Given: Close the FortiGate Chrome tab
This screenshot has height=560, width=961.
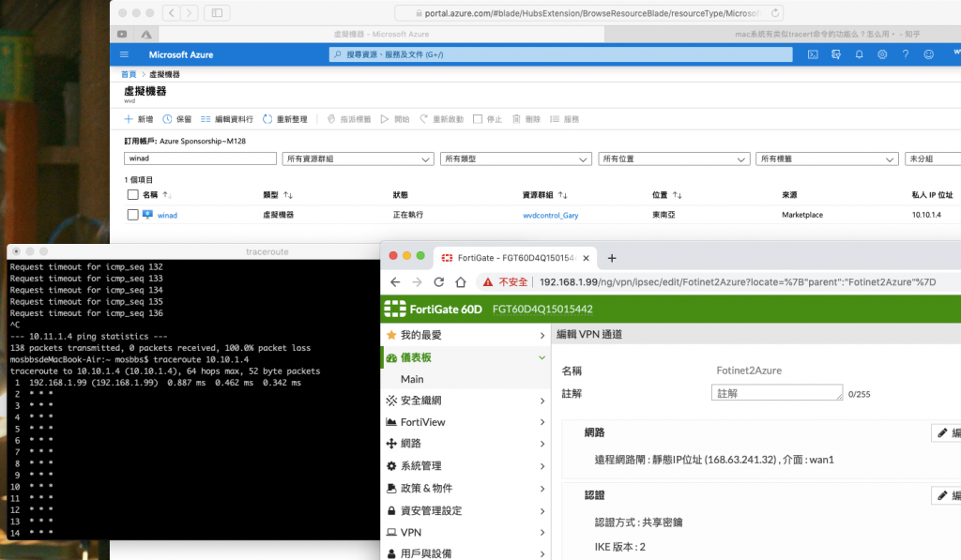Looking at the screenshot, I should click(x=586, y=258).
